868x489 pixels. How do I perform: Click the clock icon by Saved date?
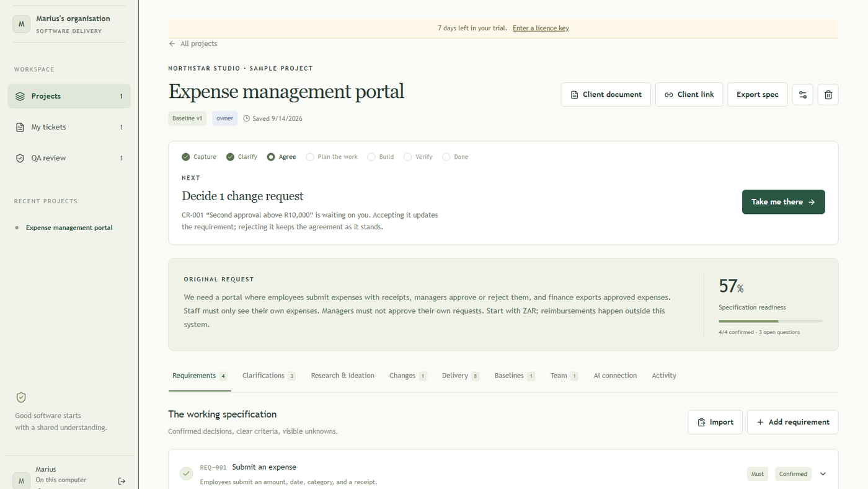[246, 118]
